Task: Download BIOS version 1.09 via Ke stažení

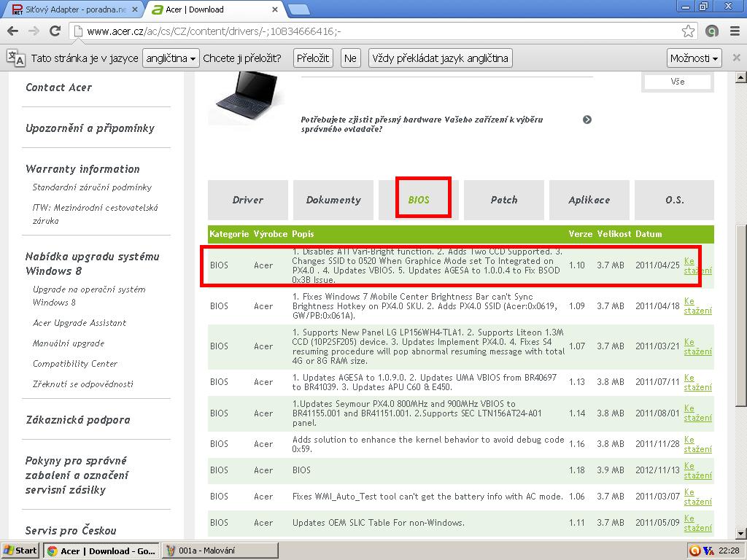Action: click(697, 306)
